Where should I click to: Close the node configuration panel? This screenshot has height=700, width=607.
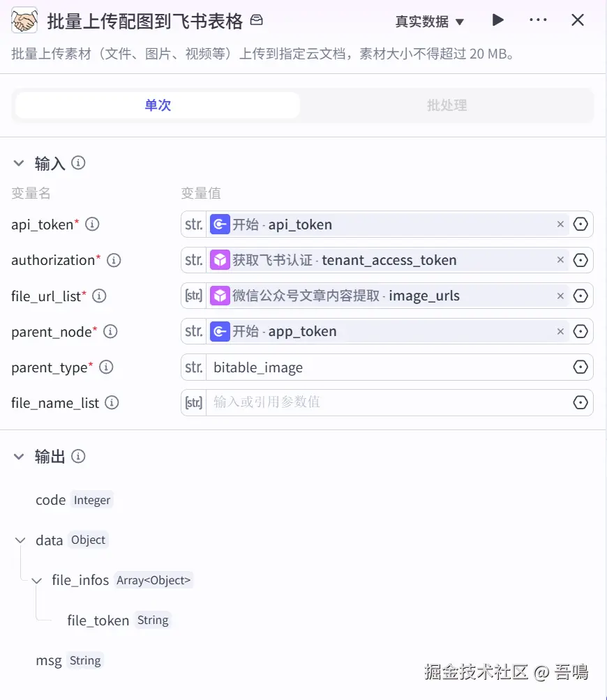tap(578, 20)
